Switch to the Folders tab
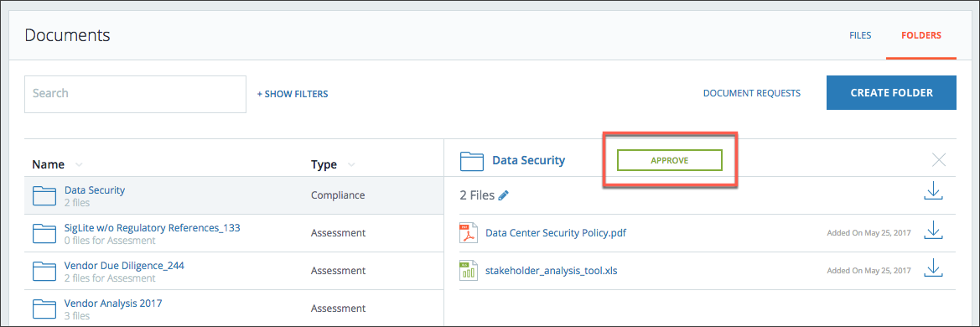 coord(920,36)
